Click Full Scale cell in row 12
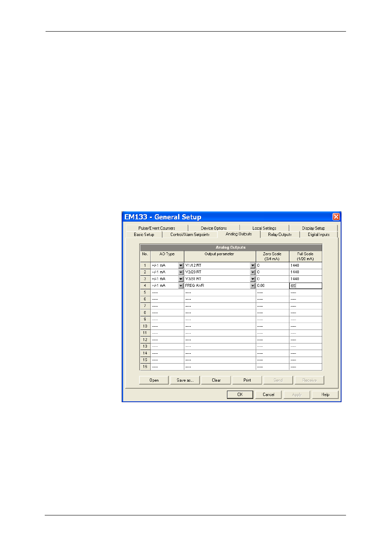392x554 pixels. [306, 340]
